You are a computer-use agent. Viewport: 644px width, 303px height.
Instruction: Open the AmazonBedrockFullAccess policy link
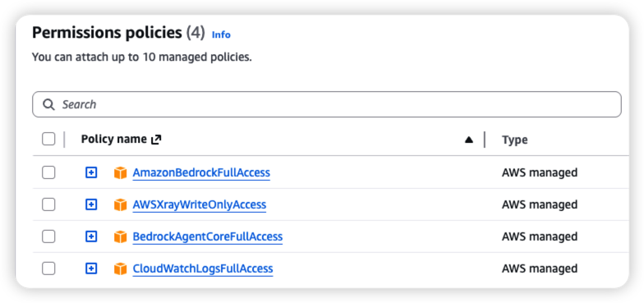point(201,172)
